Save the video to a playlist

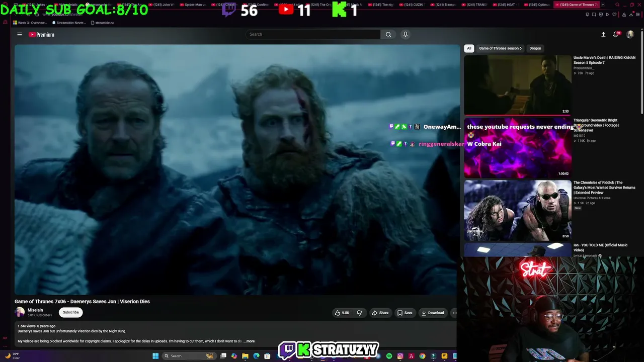click(405, 313)
